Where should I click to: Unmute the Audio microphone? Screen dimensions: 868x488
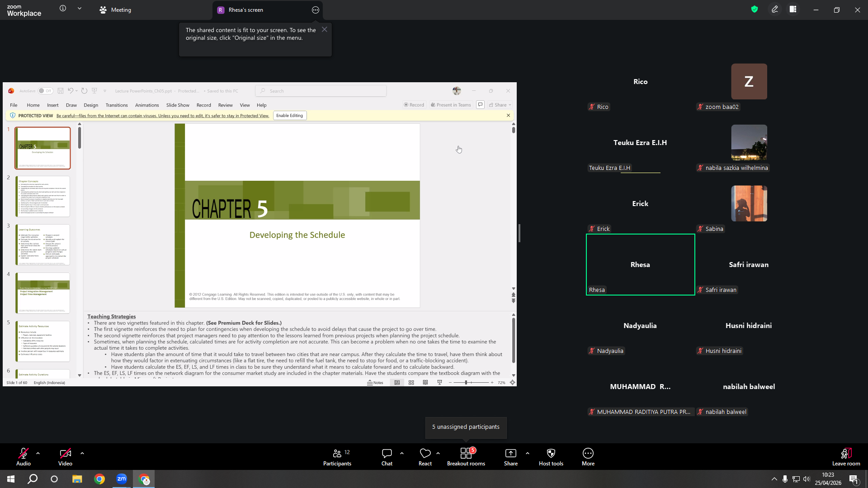[24, 457]
